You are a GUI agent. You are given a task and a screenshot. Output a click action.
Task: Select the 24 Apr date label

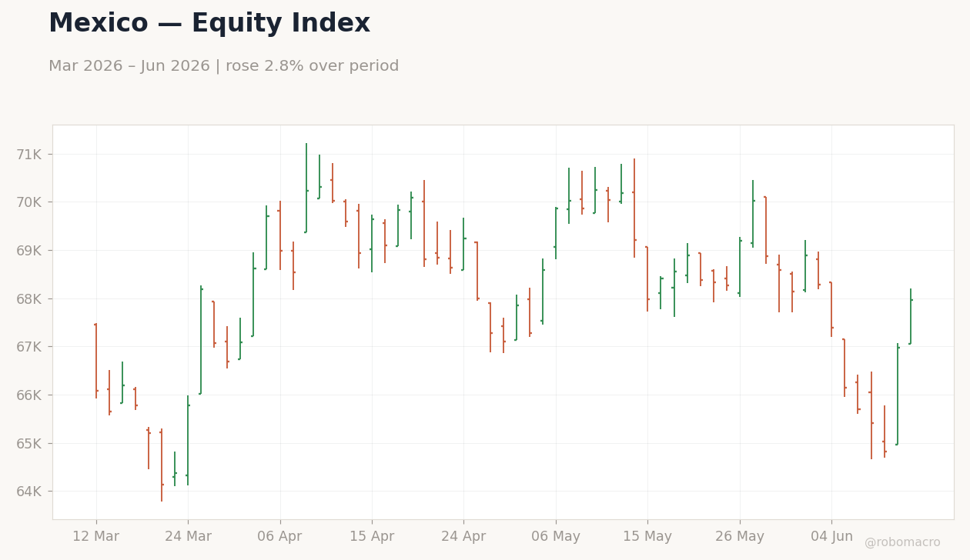pos(463,537)
